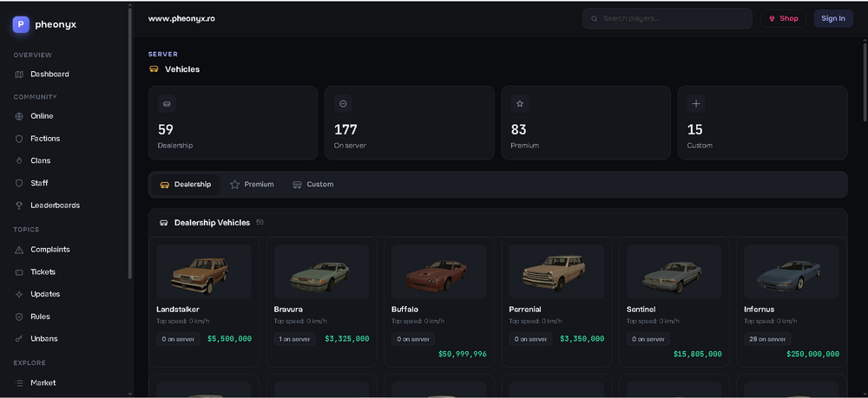Click the Perrenial price $3,350,000
Screen dimensions: 868x398
click(582, 339)
